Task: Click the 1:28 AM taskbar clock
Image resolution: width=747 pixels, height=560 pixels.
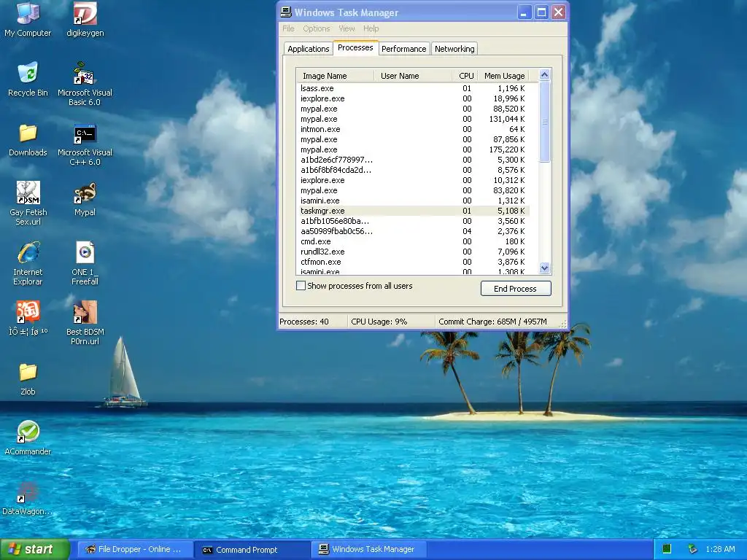Action: [x=720, y=549]
